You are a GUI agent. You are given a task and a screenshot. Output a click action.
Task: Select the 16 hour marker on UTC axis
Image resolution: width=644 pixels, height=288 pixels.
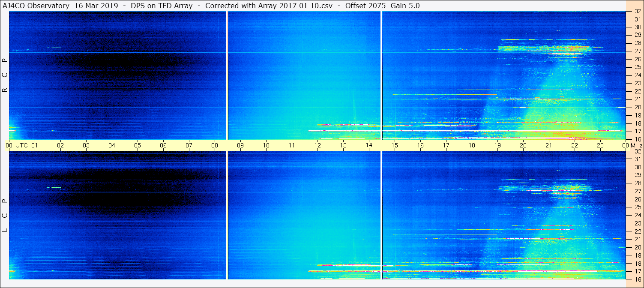420,145
